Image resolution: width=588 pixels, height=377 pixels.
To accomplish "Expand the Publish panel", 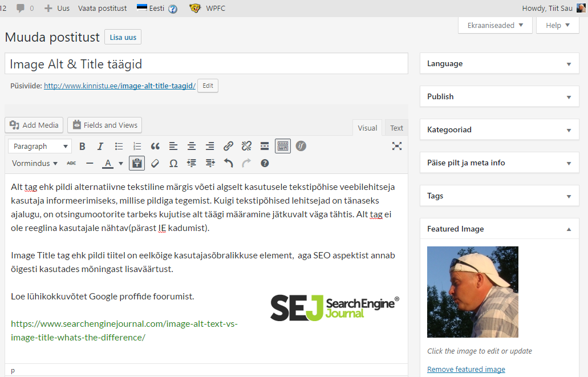I will point(500,97).
